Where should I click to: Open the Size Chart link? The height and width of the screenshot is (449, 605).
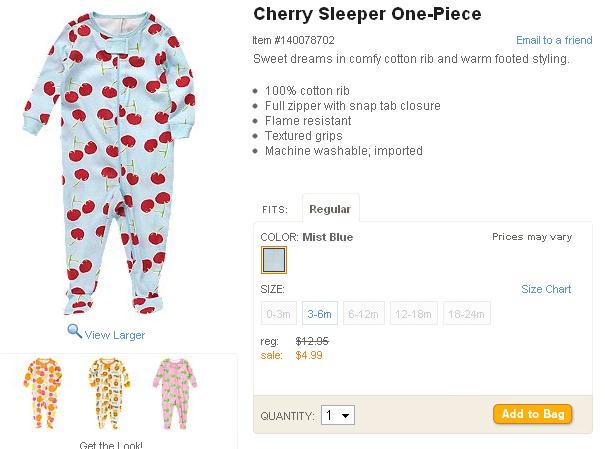546,289
